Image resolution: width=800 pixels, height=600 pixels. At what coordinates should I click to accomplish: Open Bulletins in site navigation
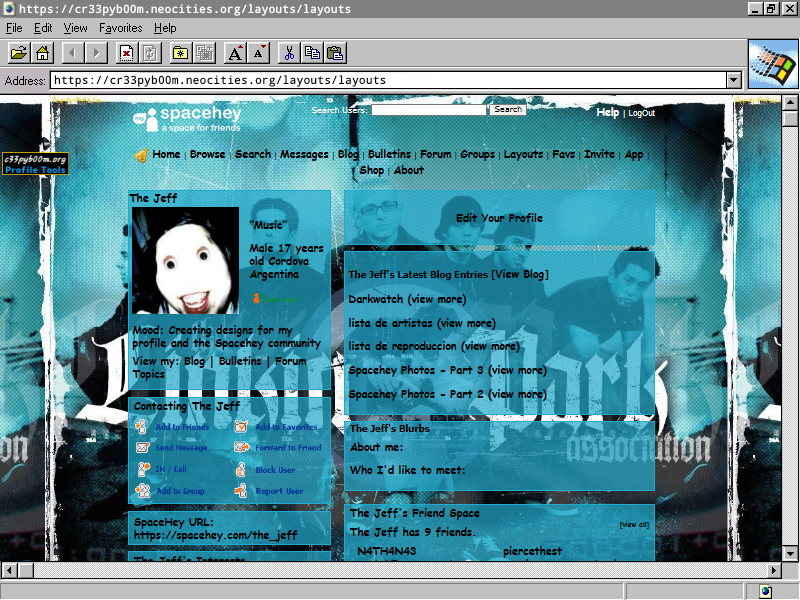pyautogui.click(x=389, y=154)
